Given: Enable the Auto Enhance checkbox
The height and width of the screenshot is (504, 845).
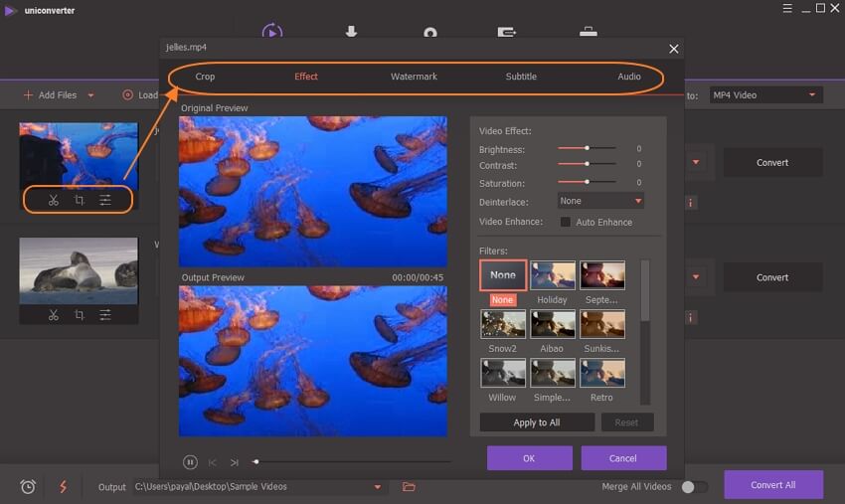Looking at the screenshot, I should 566,222.
